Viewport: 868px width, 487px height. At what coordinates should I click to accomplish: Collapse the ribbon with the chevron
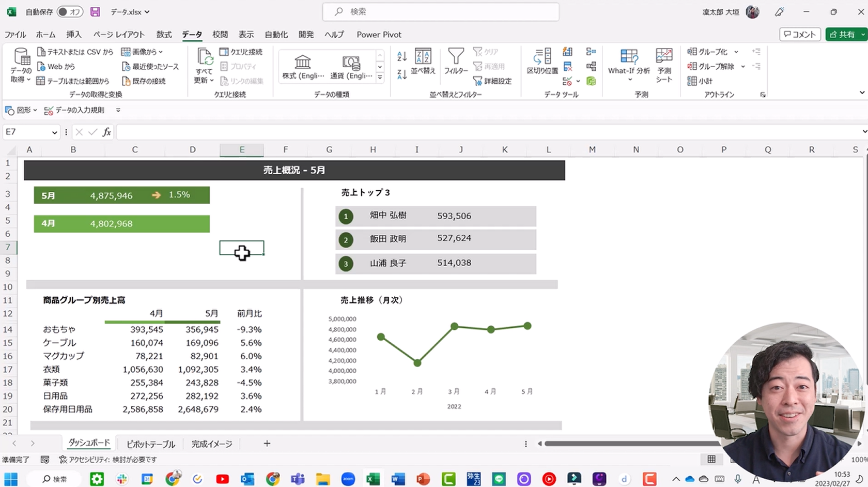click(x=862, y=93)
